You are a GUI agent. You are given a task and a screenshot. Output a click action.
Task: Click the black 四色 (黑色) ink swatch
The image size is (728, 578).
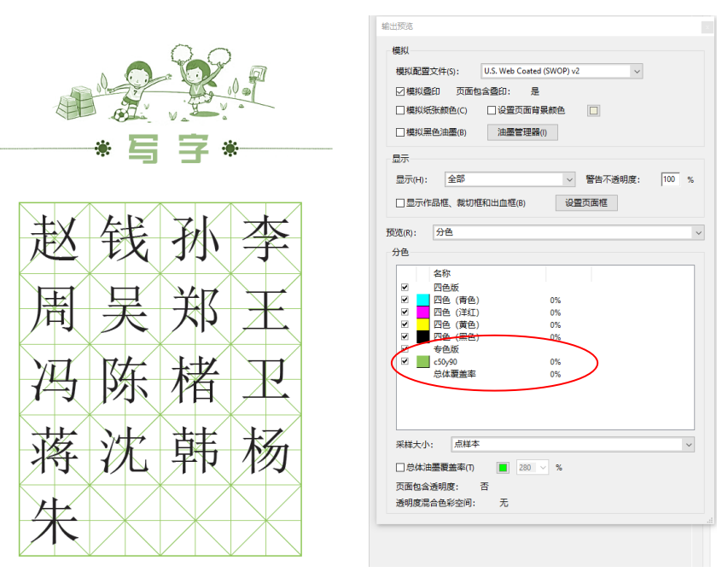[x=422, y=337]
